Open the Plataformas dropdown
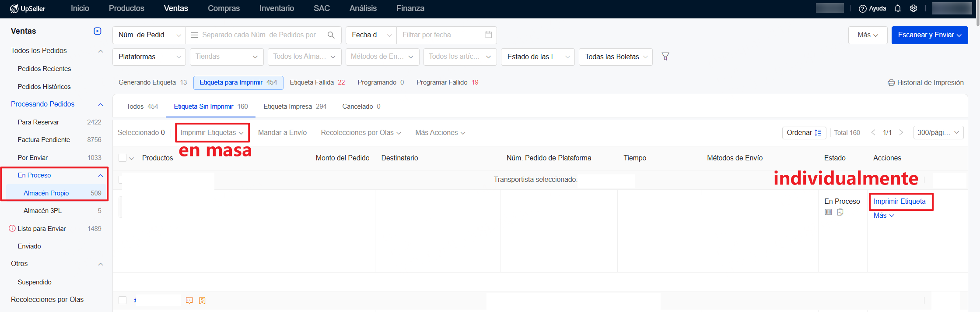980x312 pixels. (149, 57)
